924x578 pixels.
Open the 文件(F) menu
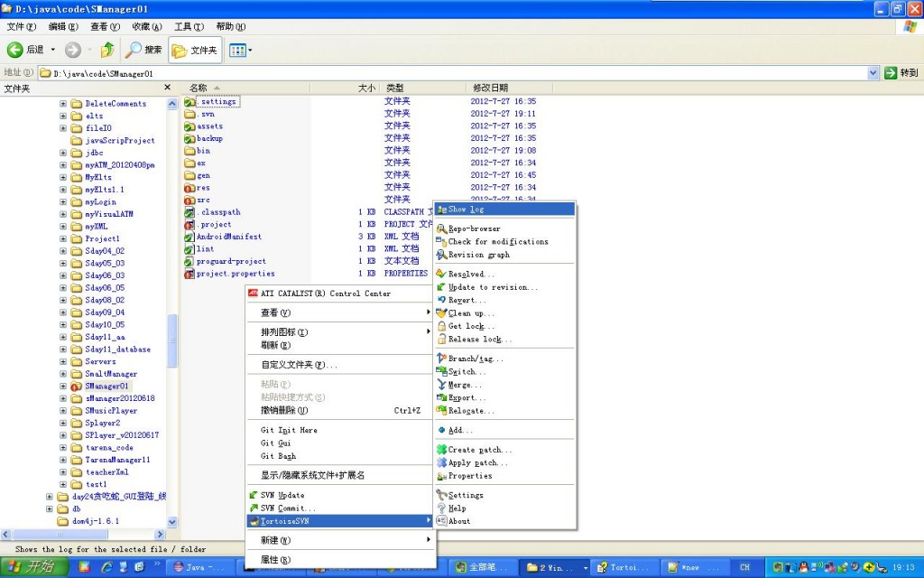pyautogui.click(x=22, y=26)
